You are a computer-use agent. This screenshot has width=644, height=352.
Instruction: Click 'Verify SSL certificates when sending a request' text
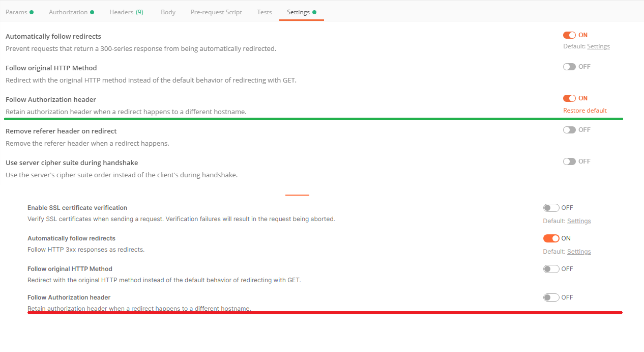tap(181, 219)
